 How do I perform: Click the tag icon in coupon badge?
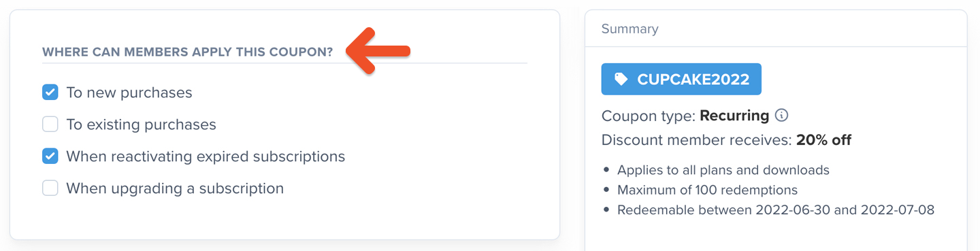coord(621,80)
